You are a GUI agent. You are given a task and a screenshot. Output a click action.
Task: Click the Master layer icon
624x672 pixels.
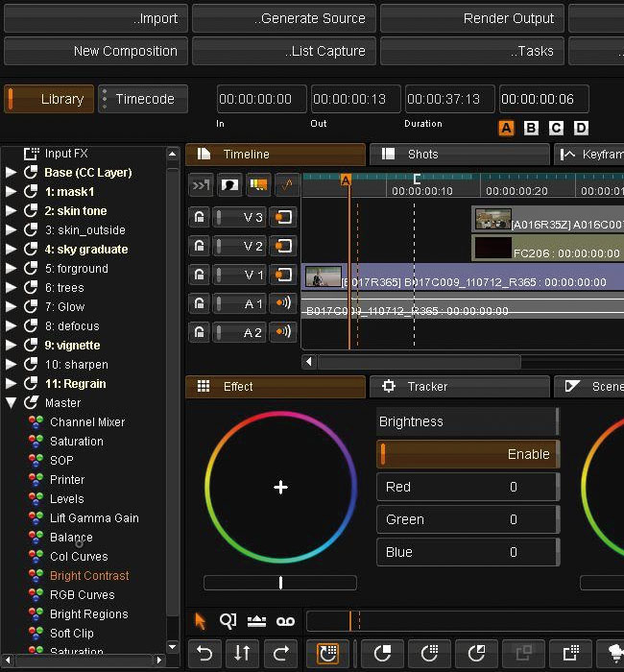tap(31, 403)
